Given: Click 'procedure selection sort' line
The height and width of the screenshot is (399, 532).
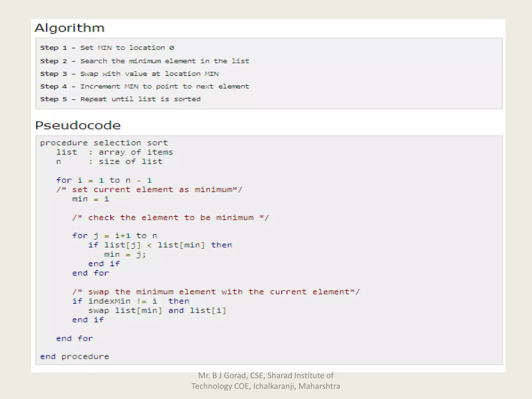Looking at the screenshot, I should click(x=104, y=143).
